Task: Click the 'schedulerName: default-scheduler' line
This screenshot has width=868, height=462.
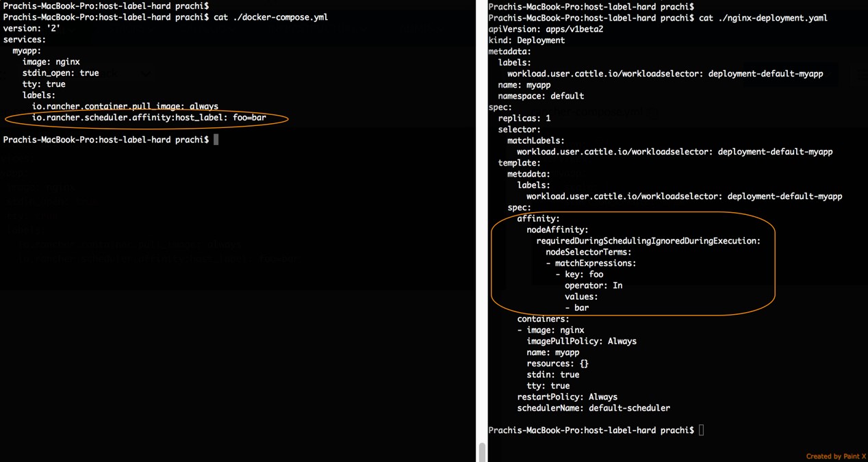Action: [x=593, y=408]
